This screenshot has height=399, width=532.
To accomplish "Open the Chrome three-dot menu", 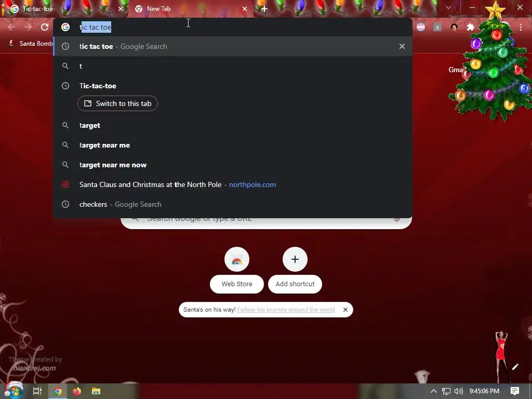I will (x=521, y=27).
